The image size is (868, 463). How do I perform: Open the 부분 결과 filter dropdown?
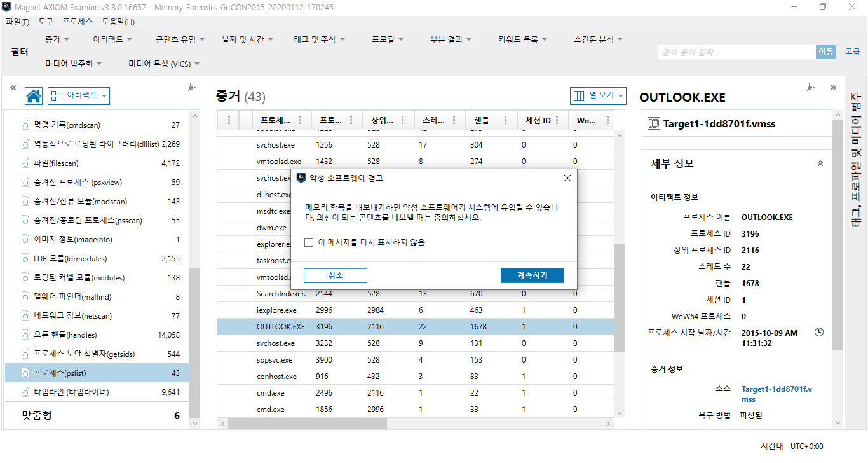(x=451, y=39)
